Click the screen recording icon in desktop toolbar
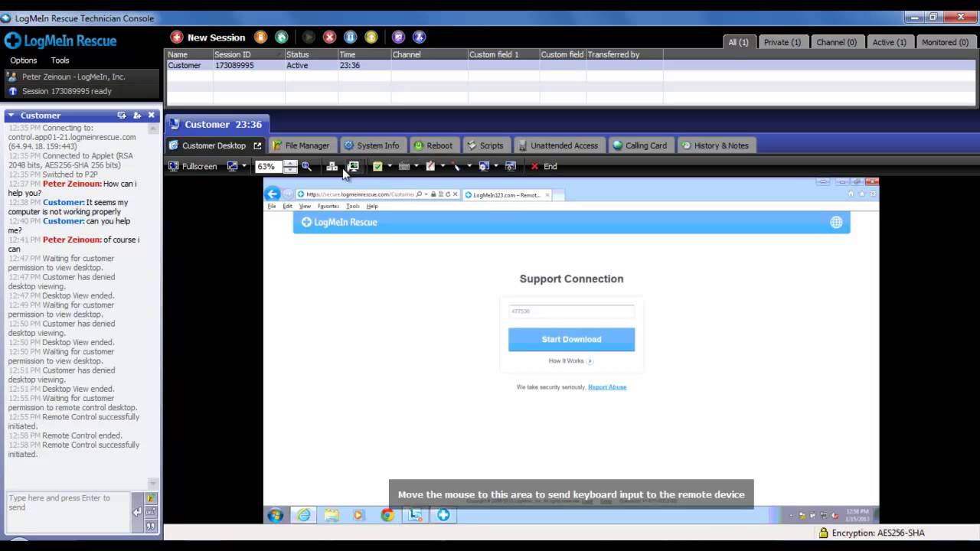980x551 pixels. coord(484,166)
